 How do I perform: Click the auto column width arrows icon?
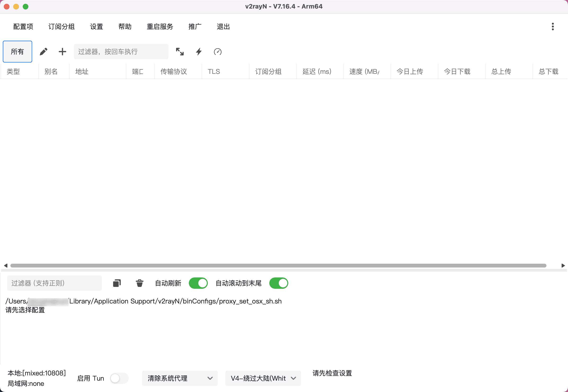[180, 52]
